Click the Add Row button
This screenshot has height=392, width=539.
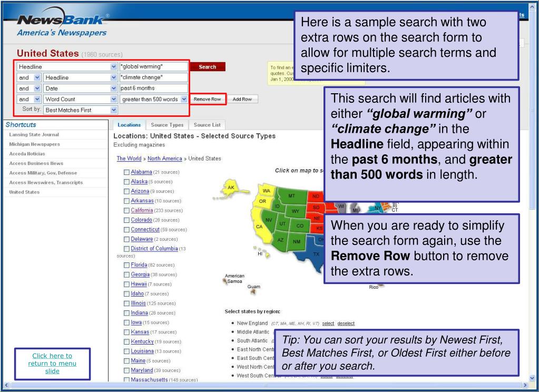(242, 99)
